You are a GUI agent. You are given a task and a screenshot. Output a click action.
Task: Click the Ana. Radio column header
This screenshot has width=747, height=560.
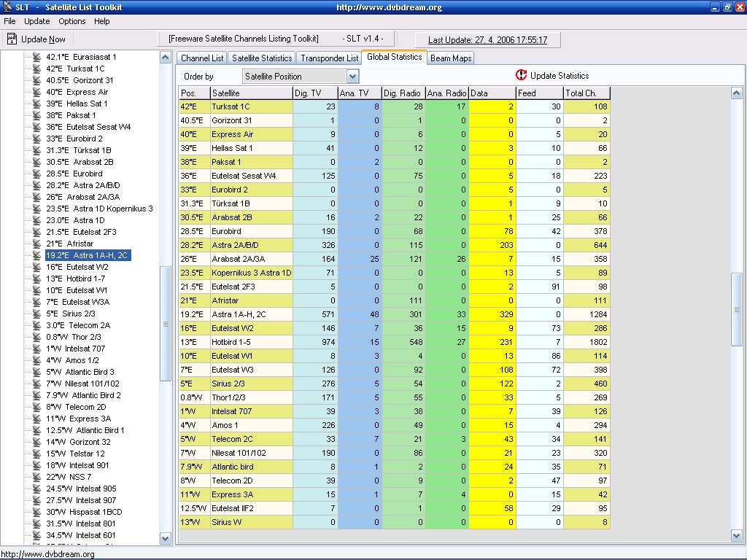[447, 93]
